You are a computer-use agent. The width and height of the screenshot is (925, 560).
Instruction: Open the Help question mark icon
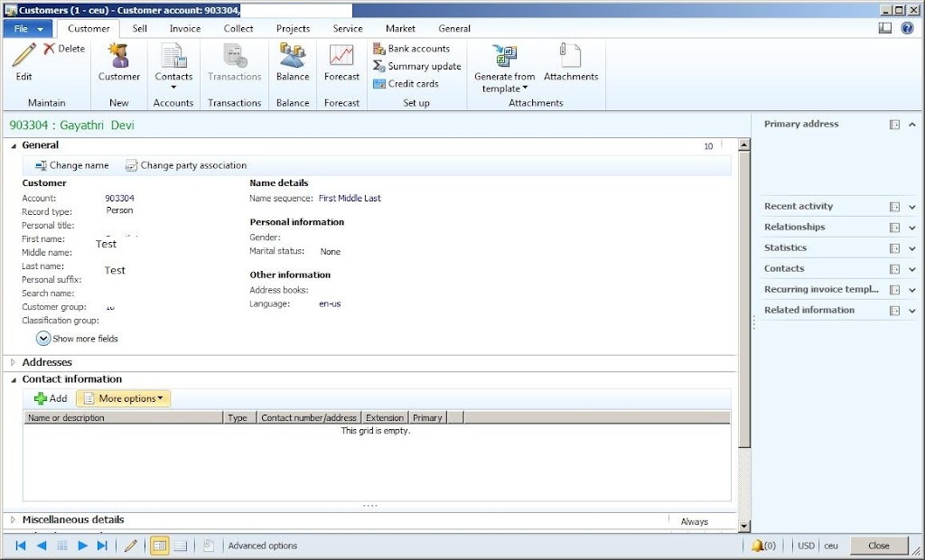pyautogui.click(x=907, y=28)
